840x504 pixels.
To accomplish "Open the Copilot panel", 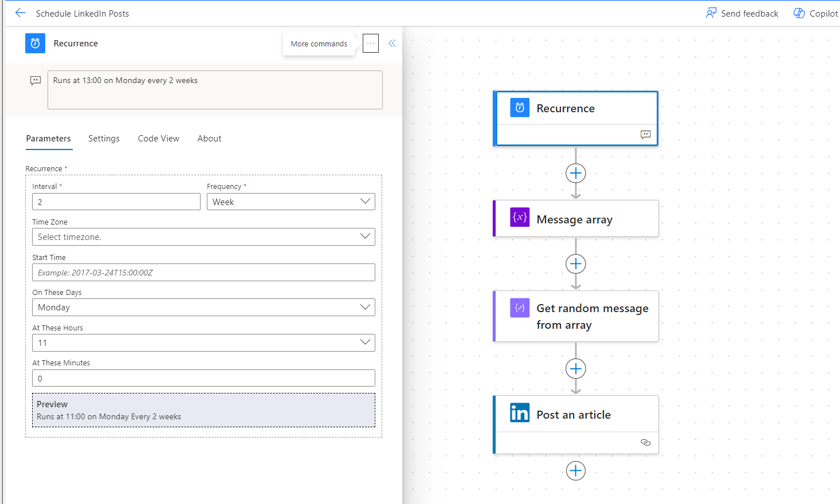I will pos(815,13).
